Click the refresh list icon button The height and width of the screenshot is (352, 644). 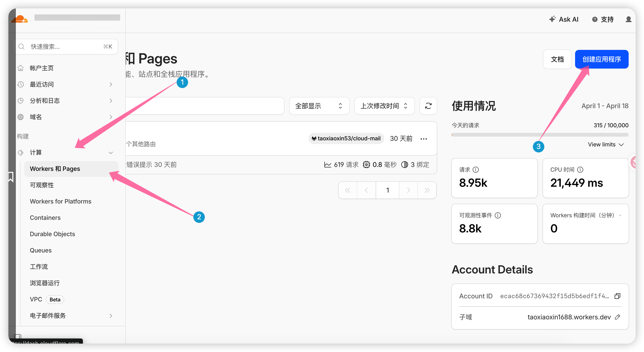(x=428, y=106)
